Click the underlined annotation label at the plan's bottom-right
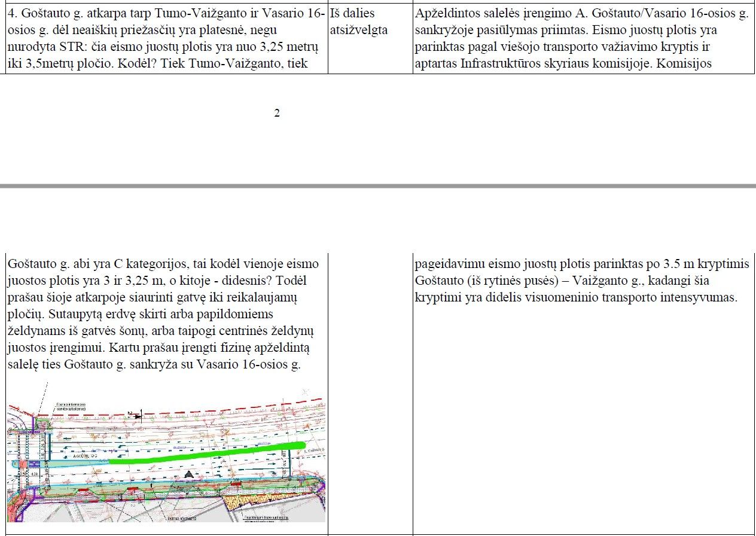Viewport: 756px width, 536px height. tap(267, 518)
